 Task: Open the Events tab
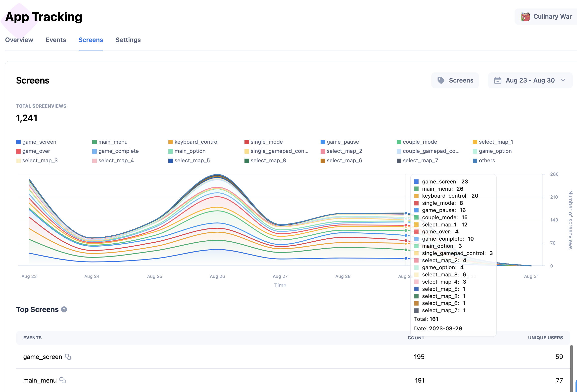56,40
